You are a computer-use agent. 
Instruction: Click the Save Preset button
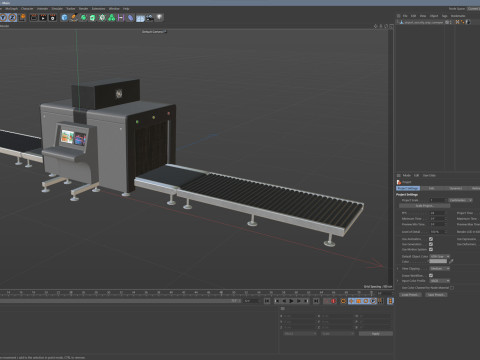point(436,295)
